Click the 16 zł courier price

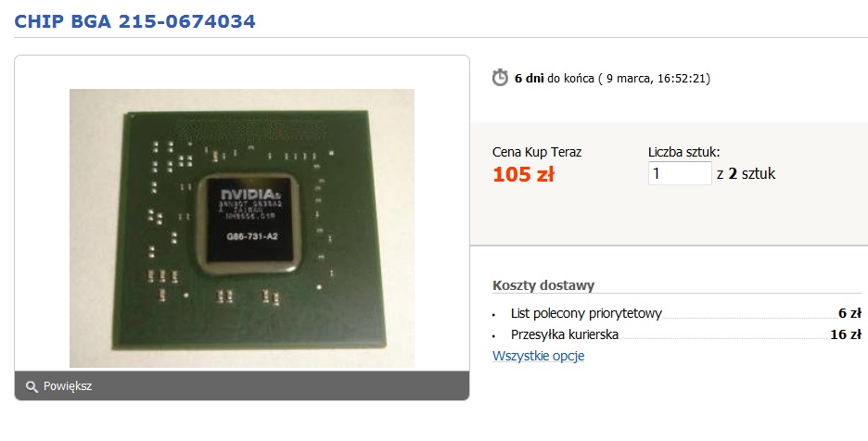(846, 334)
